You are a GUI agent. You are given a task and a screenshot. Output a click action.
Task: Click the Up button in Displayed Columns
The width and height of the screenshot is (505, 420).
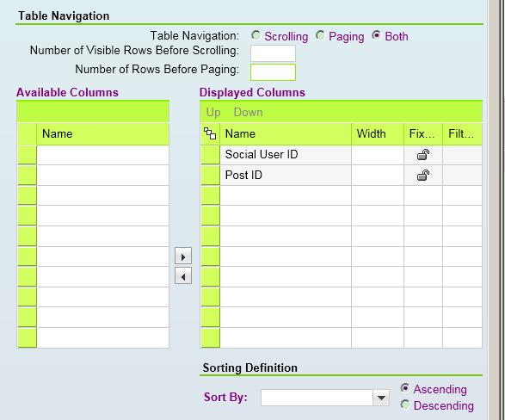213,112
